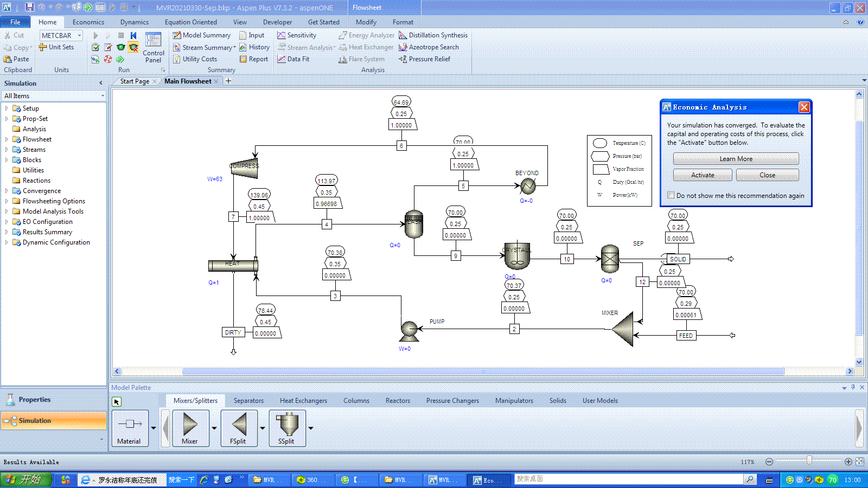Image resolution: width=868 pixels, height=488 pixels.
Task: Open Distillation Synthesis analysis
Action: 433,35
